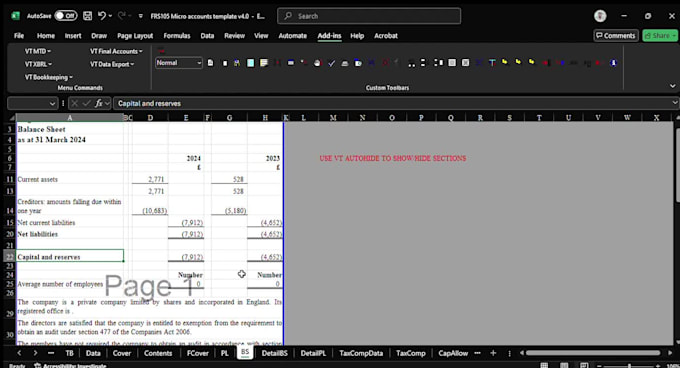Open the Comments pane

[x=616, y=36]
